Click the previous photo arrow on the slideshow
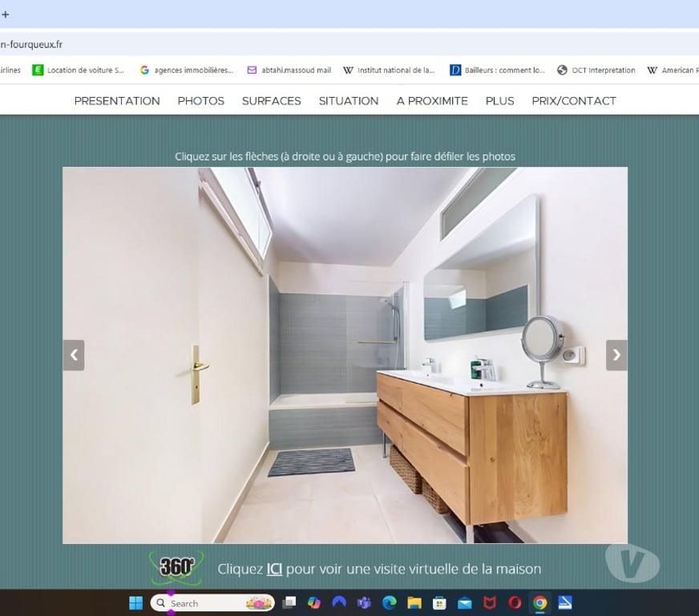 pos(74,355)
